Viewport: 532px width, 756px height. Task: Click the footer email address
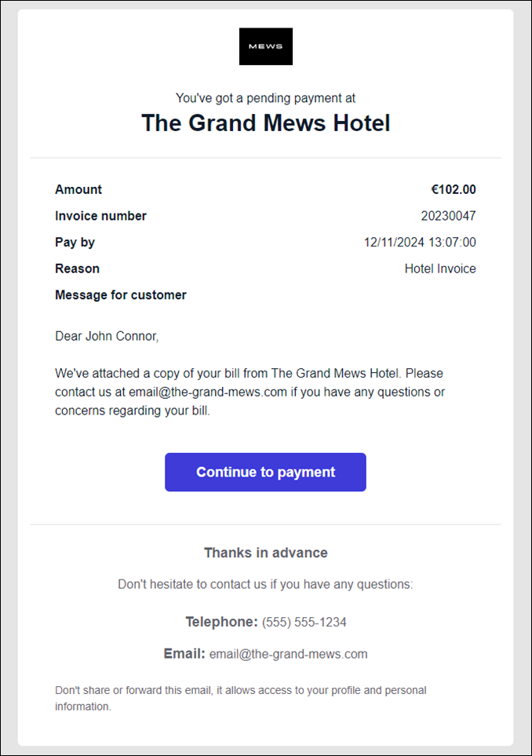point(288,654)
